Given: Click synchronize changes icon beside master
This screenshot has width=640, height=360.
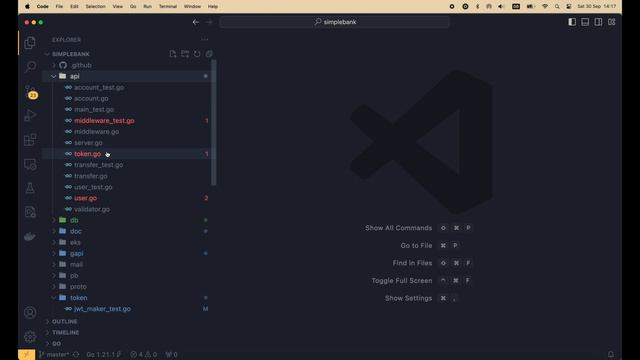Looking at the screenshot, I should click(x=76, y=354).
